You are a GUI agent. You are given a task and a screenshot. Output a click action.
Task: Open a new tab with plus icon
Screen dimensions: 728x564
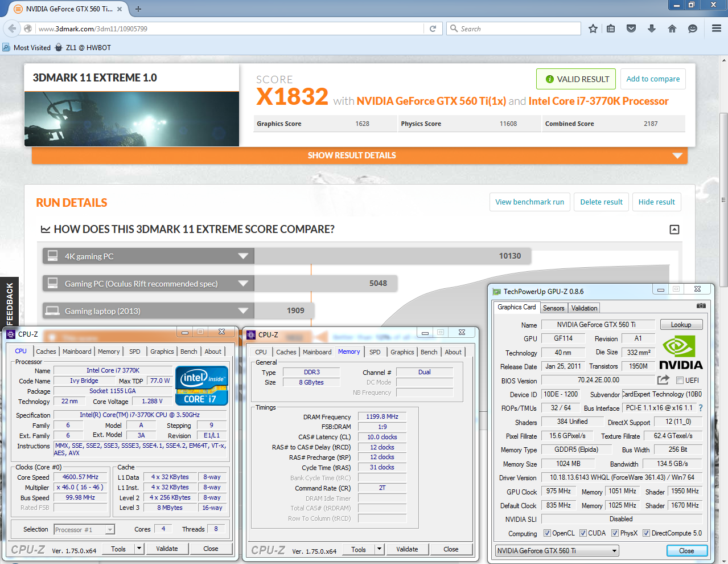point(138,9)
